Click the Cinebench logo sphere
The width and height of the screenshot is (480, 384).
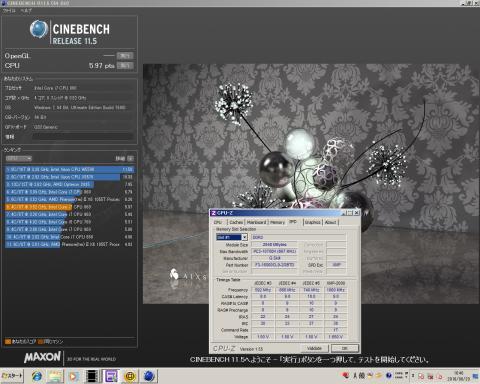point(39,29)
